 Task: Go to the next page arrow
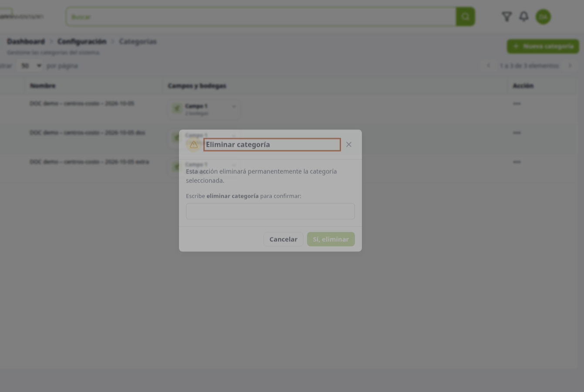570,66
